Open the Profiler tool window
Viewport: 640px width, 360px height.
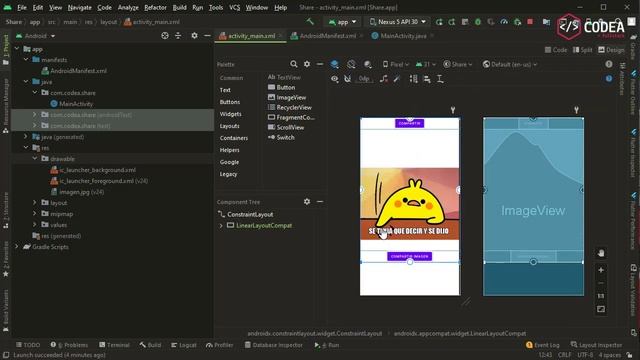click(220, 345)
